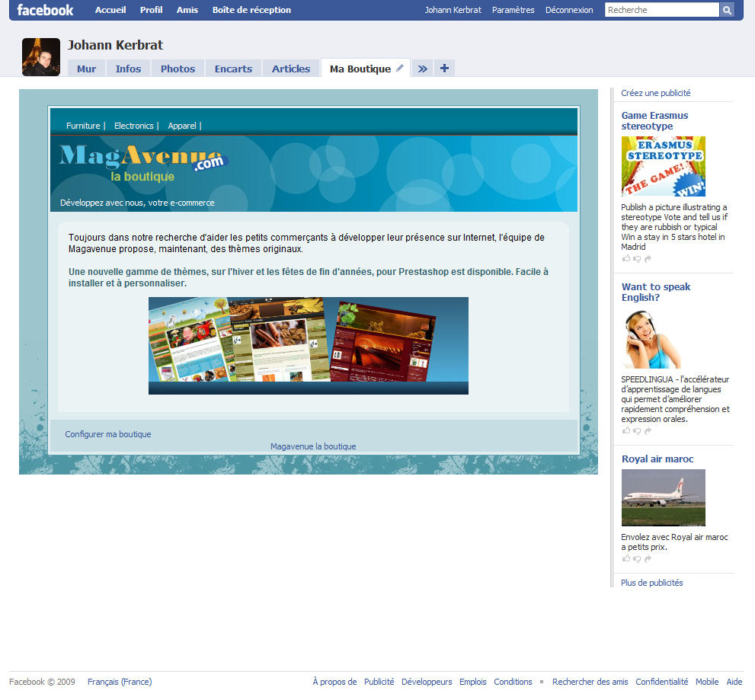Click Déconnexion to log out
The image size is (755, 700).
[569, 10]
